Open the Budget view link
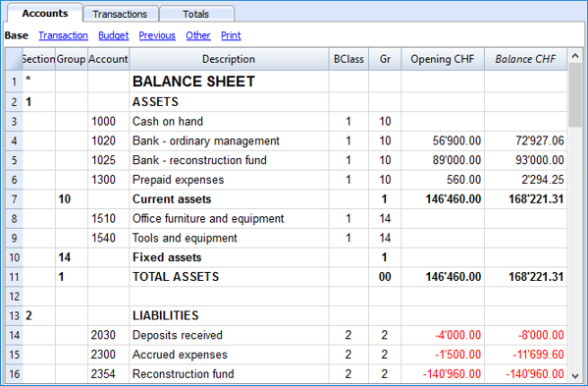Viewport: 588px width, 386px height. (x=113, y=35)
